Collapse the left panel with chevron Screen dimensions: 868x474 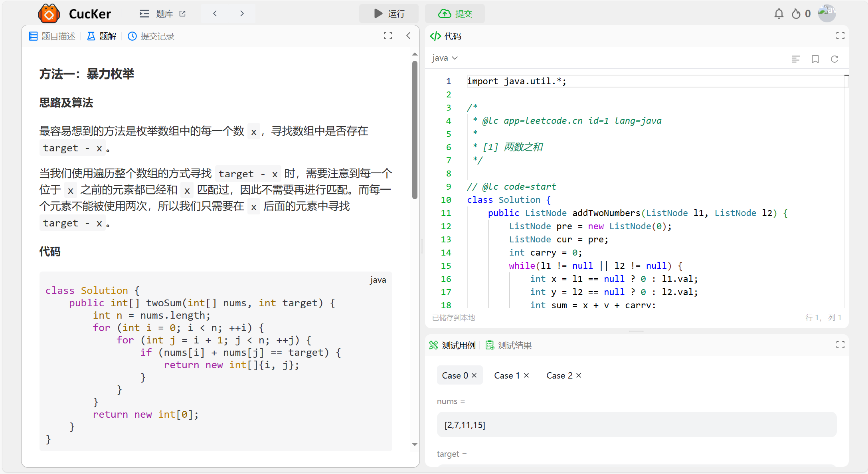408,36
